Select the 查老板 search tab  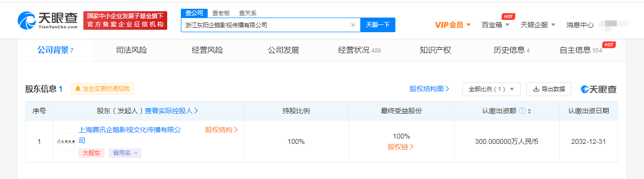[221, 13]
